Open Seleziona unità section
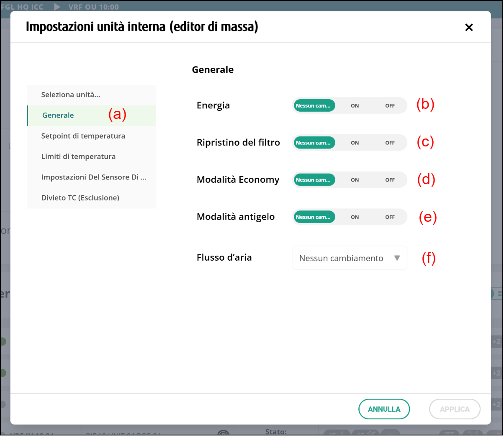The width and height of the screenshot is (504, 436). 70,95
